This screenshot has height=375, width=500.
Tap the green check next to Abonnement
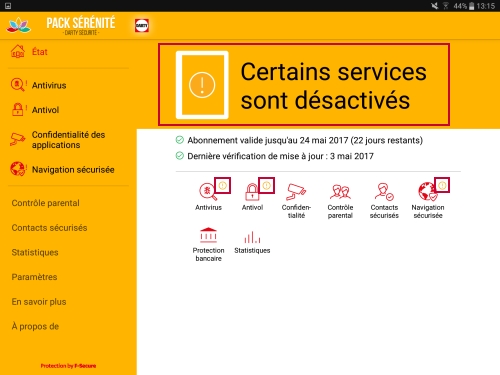(180, 140)
